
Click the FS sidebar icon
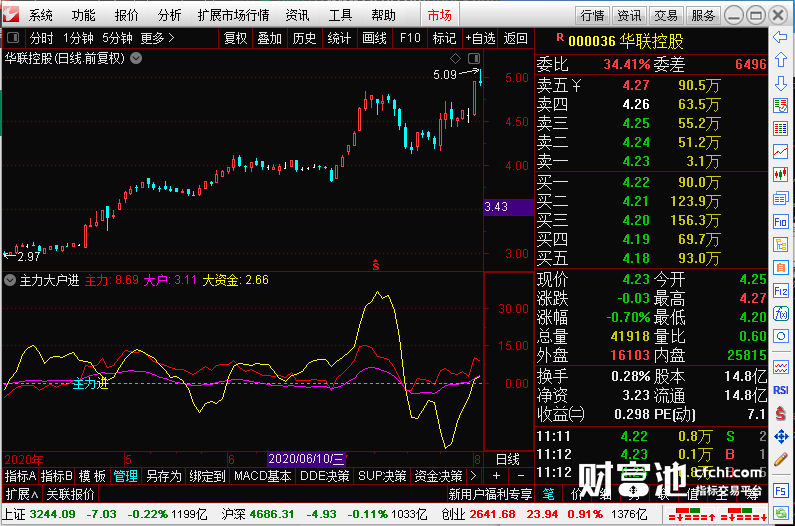coord(780,490)
